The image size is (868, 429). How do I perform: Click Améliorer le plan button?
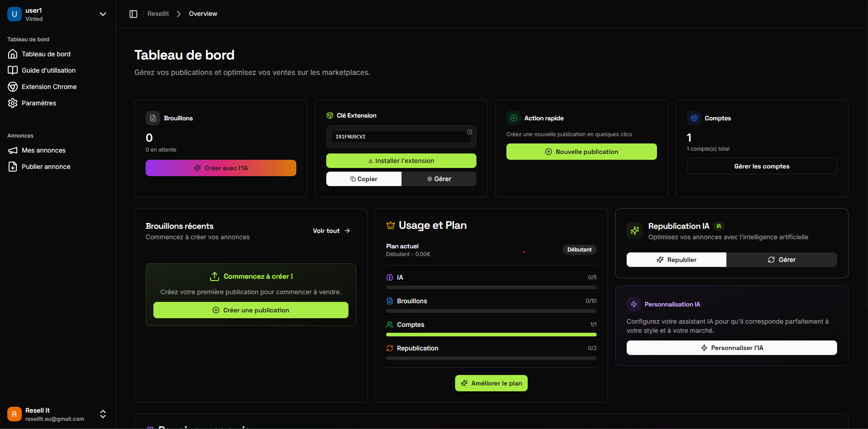coord(491,383)
